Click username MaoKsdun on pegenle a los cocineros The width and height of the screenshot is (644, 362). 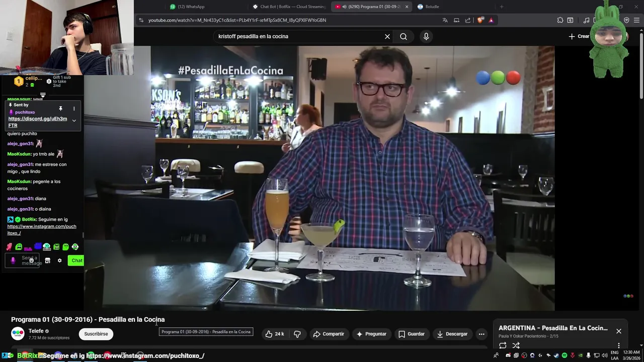[x=19, y=182]
